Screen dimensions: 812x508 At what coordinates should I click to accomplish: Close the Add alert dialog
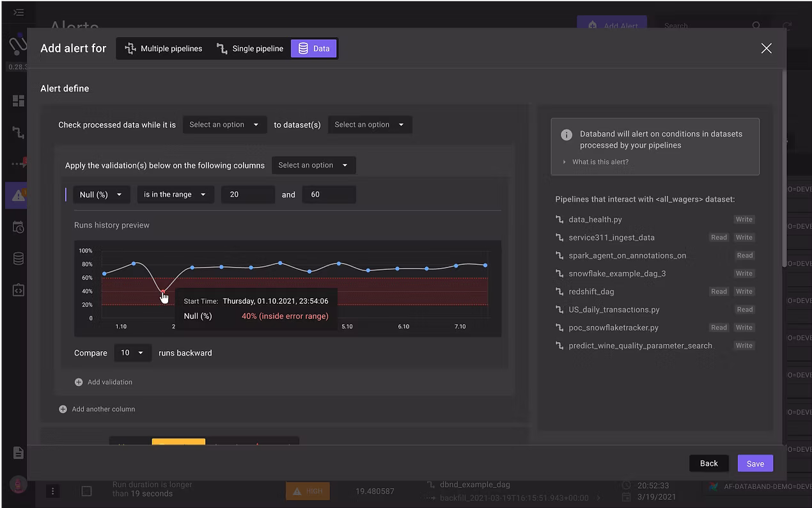tap(767, 48)
